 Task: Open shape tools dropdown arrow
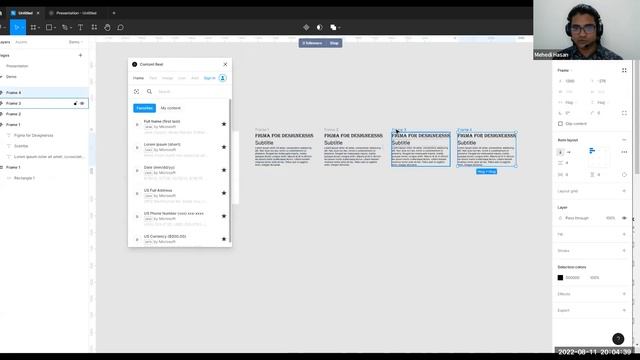(x=55, y=28)
